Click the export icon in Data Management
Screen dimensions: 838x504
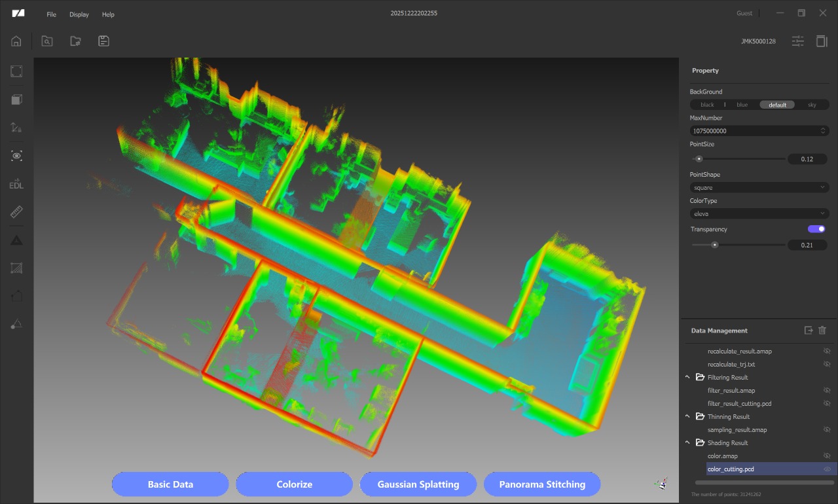tap(809, 331)
